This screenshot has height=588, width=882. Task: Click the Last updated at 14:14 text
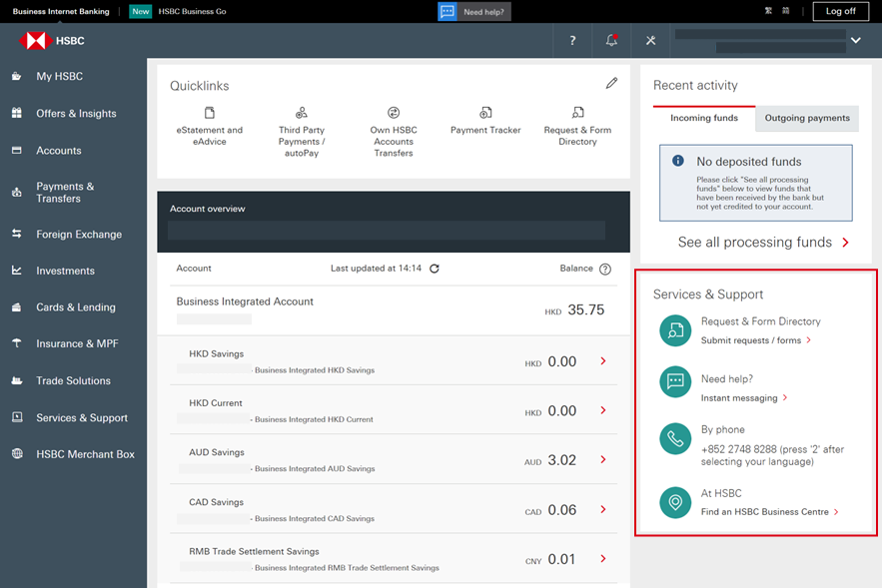tap(376, 269)
